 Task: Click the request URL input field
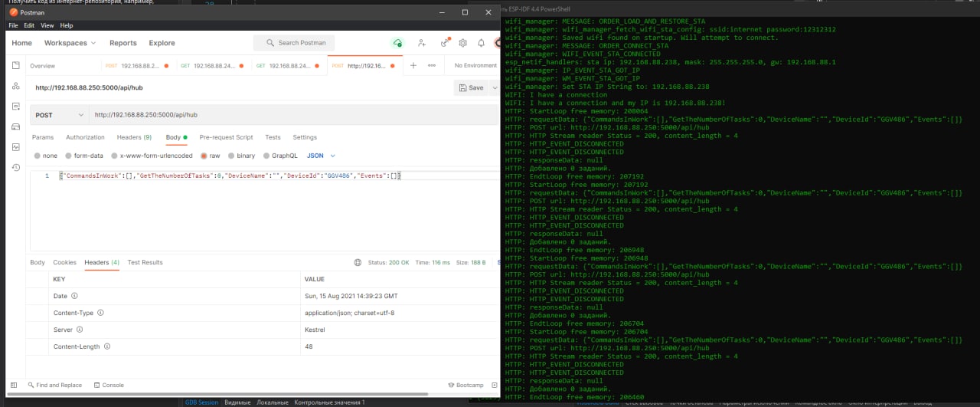tap(294, 115)
